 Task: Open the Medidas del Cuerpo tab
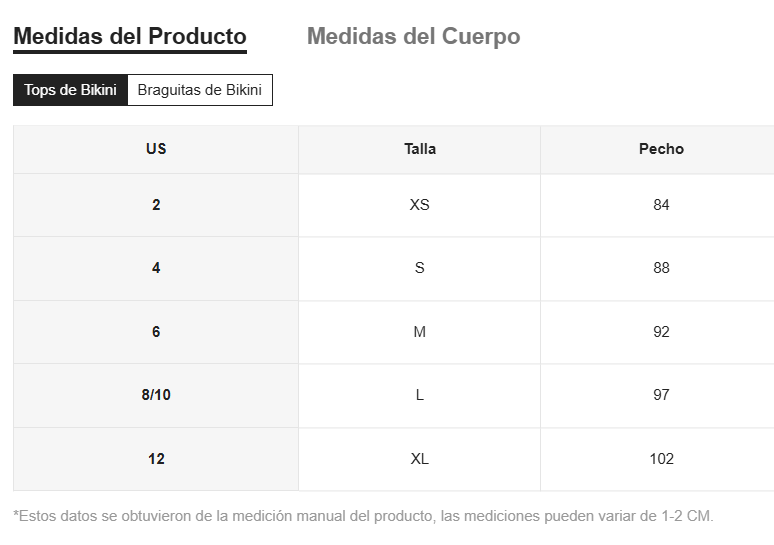413,37
